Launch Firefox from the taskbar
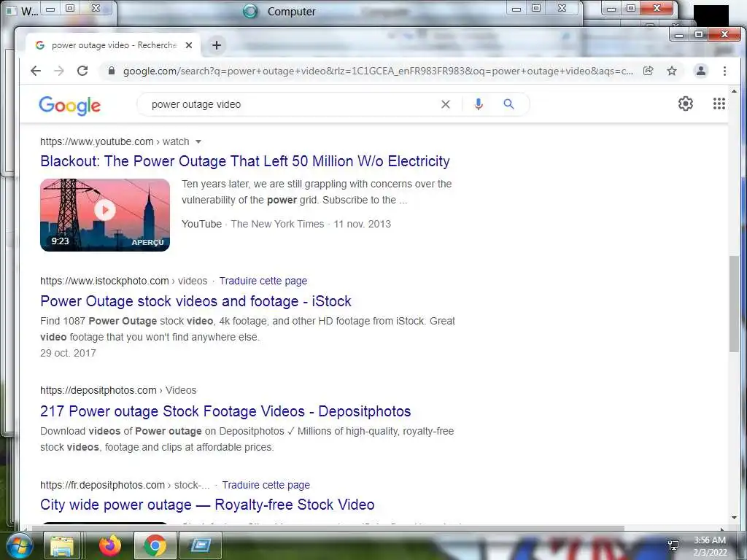The height and width of the screenshot is (560, 747). click(110, 545)
